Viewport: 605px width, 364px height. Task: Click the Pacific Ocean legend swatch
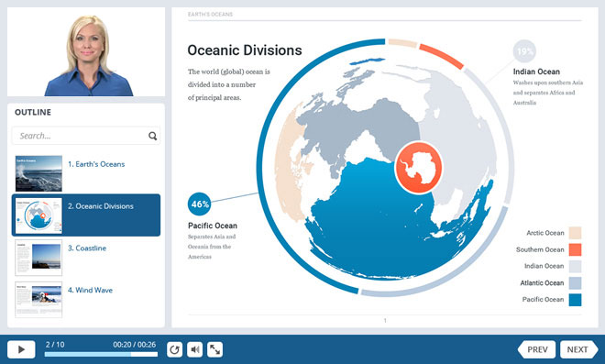(x=576, y=300)
